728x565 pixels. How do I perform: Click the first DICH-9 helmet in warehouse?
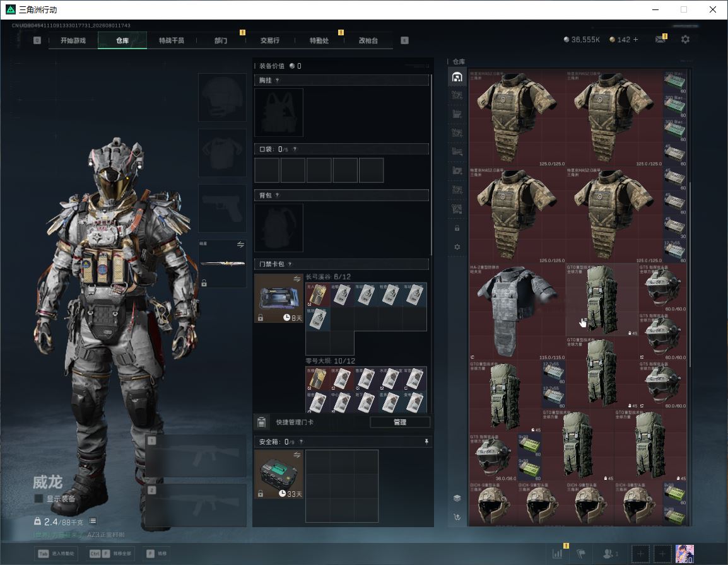[493, 504]
